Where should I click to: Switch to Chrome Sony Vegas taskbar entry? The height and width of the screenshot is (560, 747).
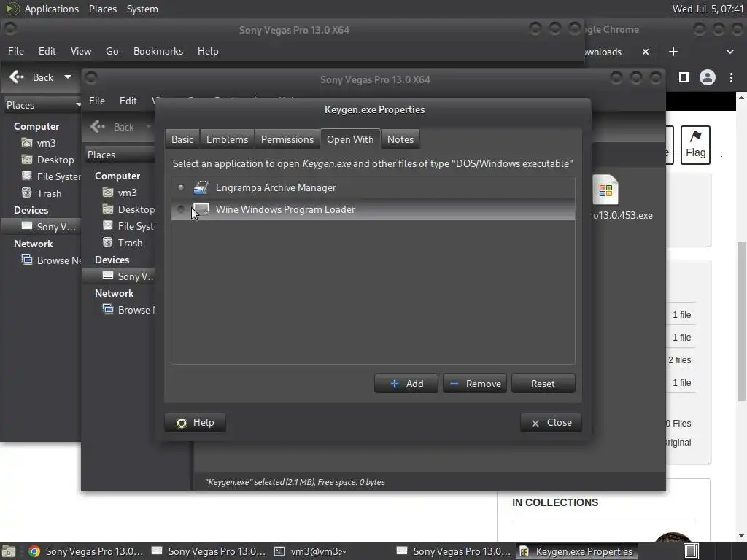tap(86, 551)
